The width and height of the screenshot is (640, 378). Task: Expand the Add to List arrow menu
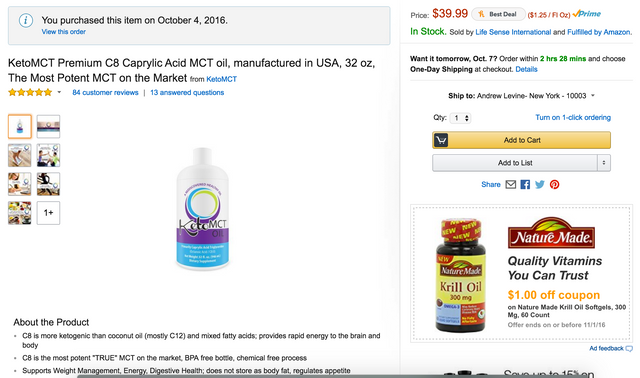(x=604, y=163)
